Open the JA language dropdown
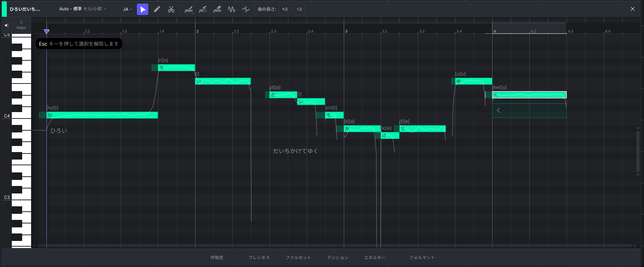 coord(128,9)
